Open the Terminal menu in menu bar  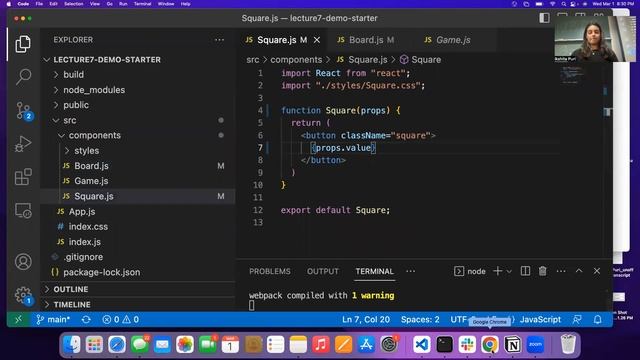pyautogui.click(x=142, y=4)
